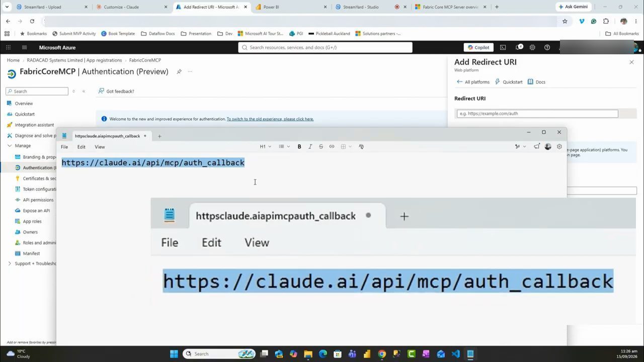Viewport: 644px width, 362px height.
Task: Open Azure Cloud Shell icon
Action: click(503, 47)
